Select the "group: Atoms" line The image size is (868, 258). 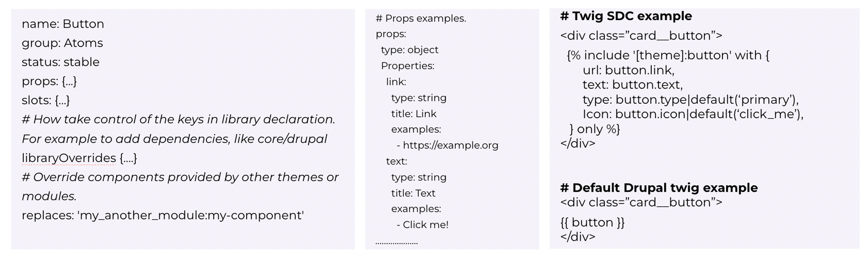(x=62, y=43)
